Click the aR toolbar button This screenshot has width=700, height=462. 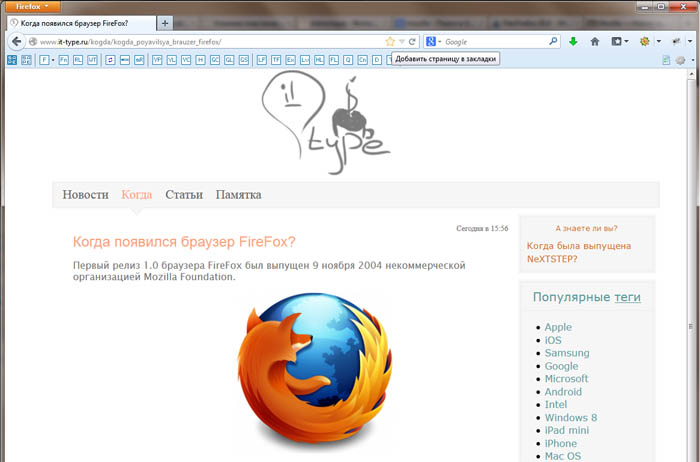(x=139, y=60)
